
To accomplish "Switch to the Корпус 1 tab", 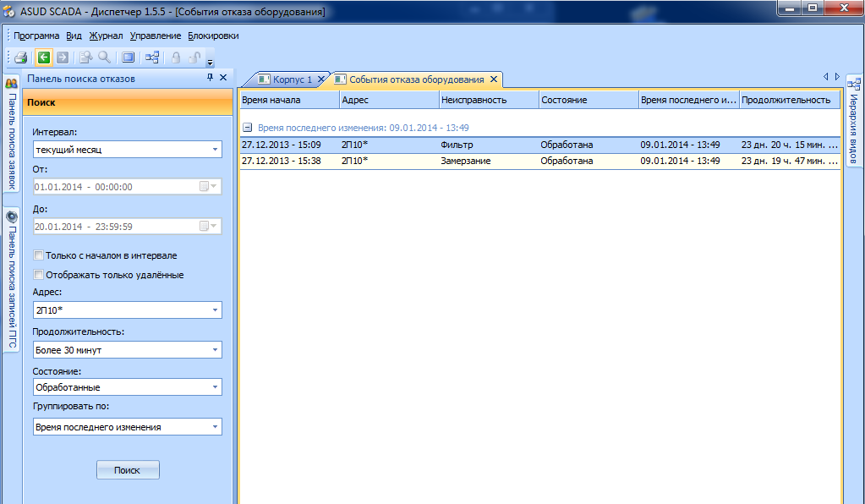I will (292, 79).
